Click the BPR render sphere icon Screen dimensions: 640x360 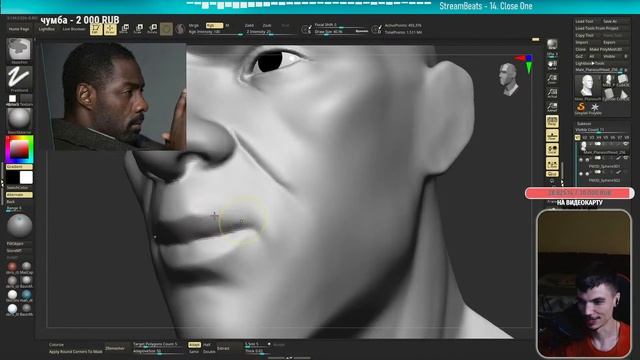(552, 44)
